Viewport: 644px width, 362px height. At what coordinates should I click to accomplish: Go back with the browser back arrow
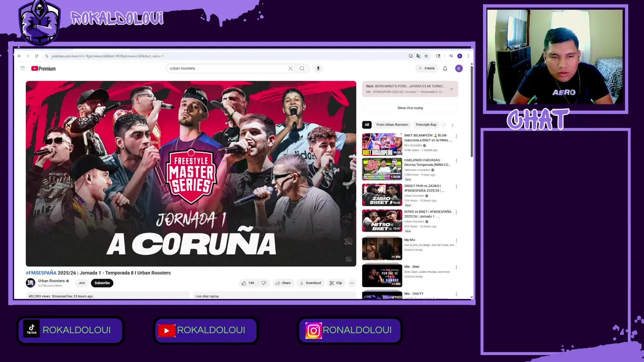tap(19, 56)
